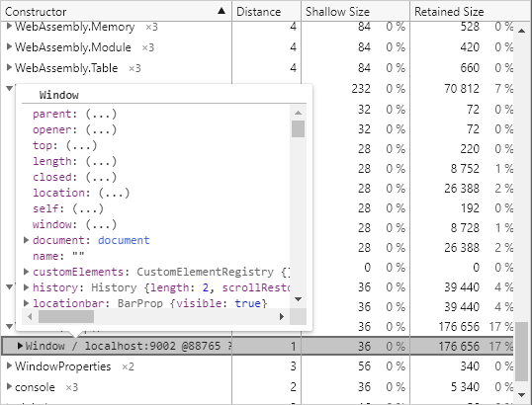Viewport: 532px width, 405px height.
Task: Evaluate the top getter (...)
Action: pyautogui.click(x=81, y=145)
